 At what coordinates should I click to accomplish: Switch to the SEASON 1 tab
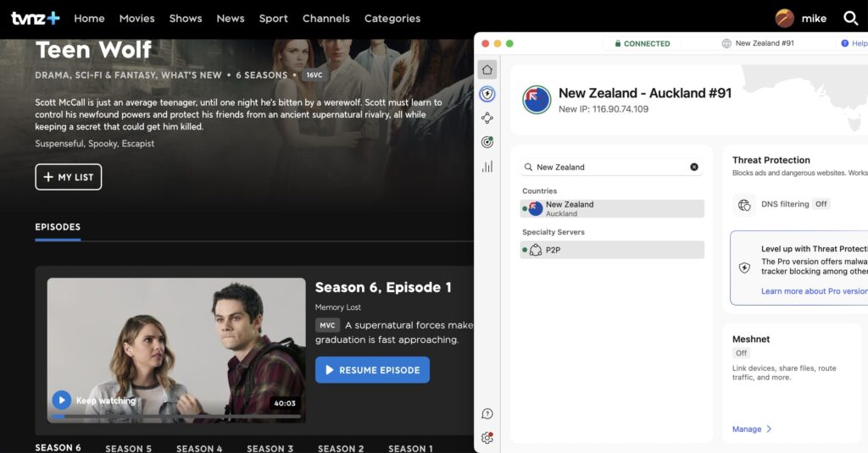pyautogui.click(x=411, y=448)
